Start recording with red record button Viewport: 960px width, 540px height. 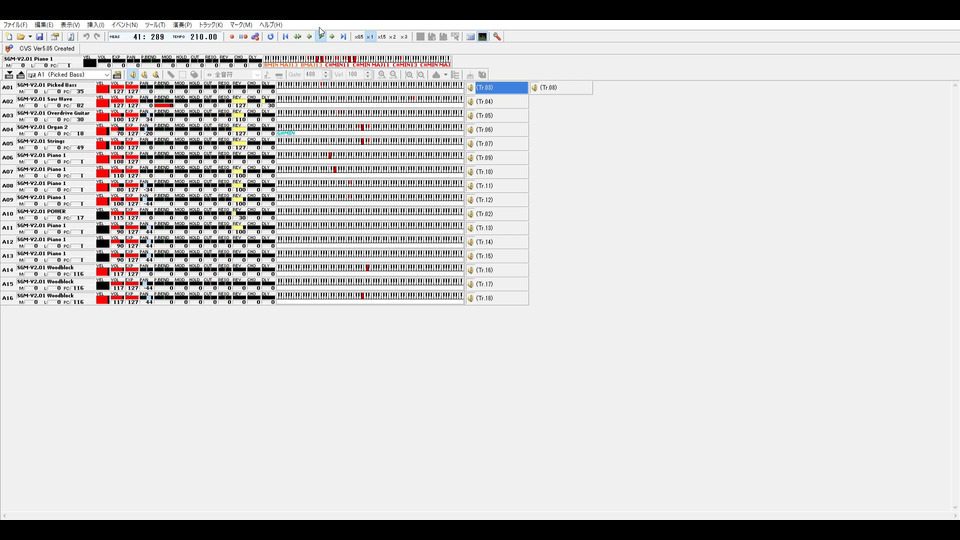[x=232, y=37]
